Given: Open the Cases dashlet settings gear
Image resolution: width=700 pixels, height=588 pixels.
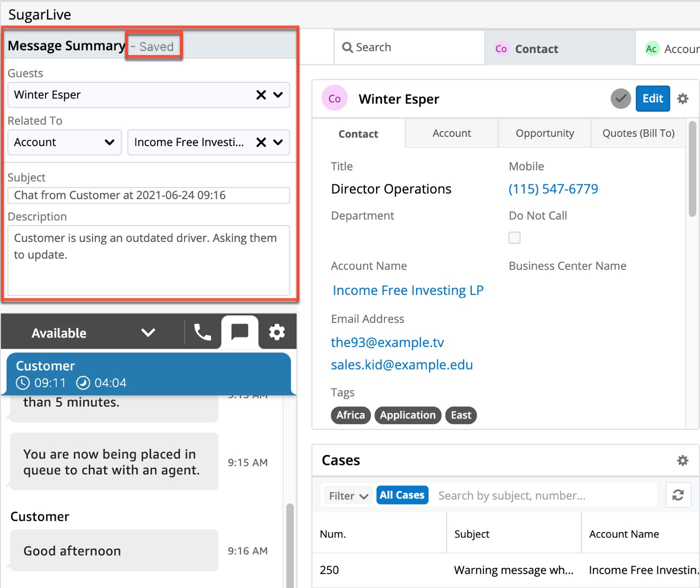Looking at the screenshot, I should 682,460.
